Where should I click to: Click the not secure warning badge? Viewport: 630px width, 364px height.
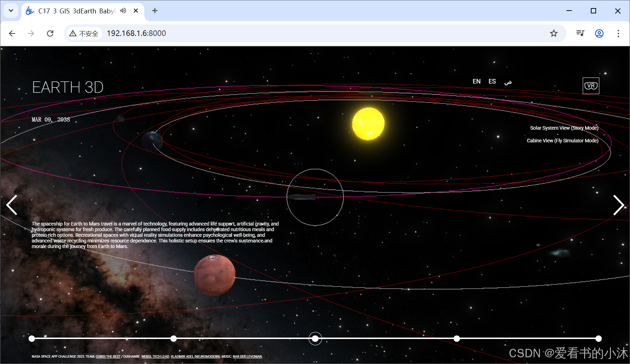(84, 33)
